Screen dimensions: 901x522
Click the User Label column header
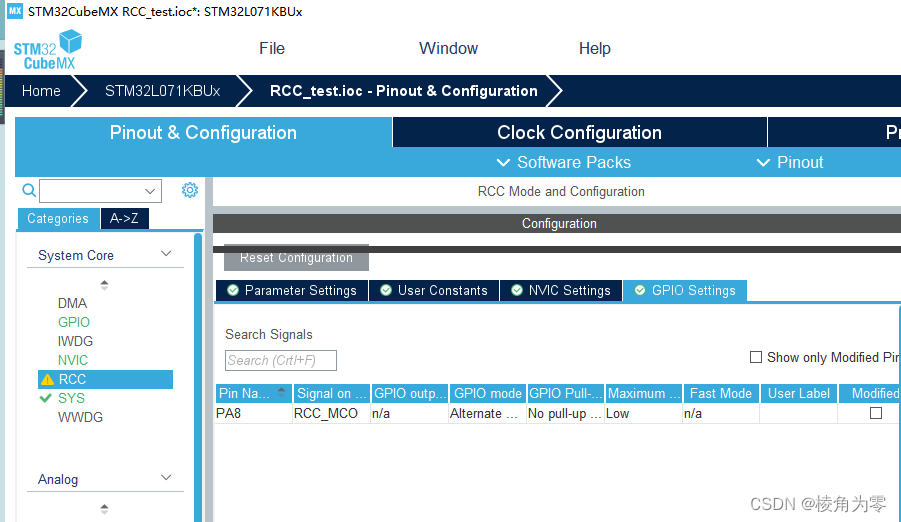tap(799, 393)
